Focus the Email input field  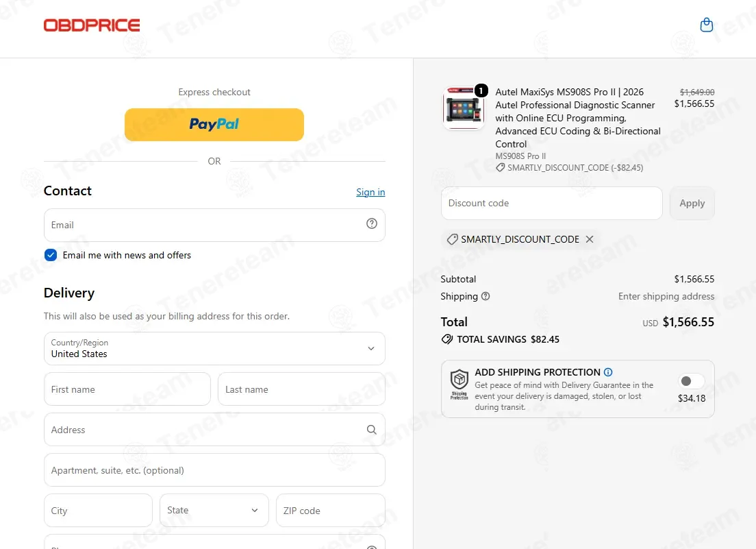[x=214, y=225]
